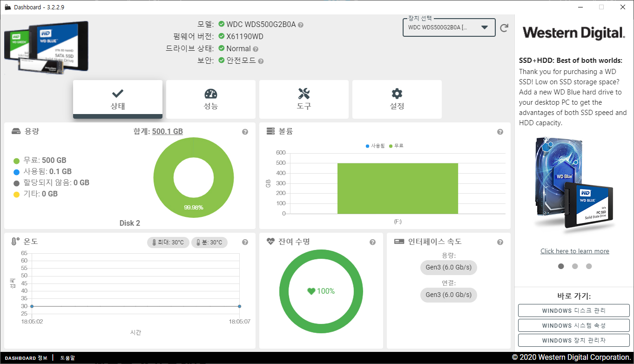The image size is (634, 364).
Task: Click the Western Digital logo
Action: [574, 33]
